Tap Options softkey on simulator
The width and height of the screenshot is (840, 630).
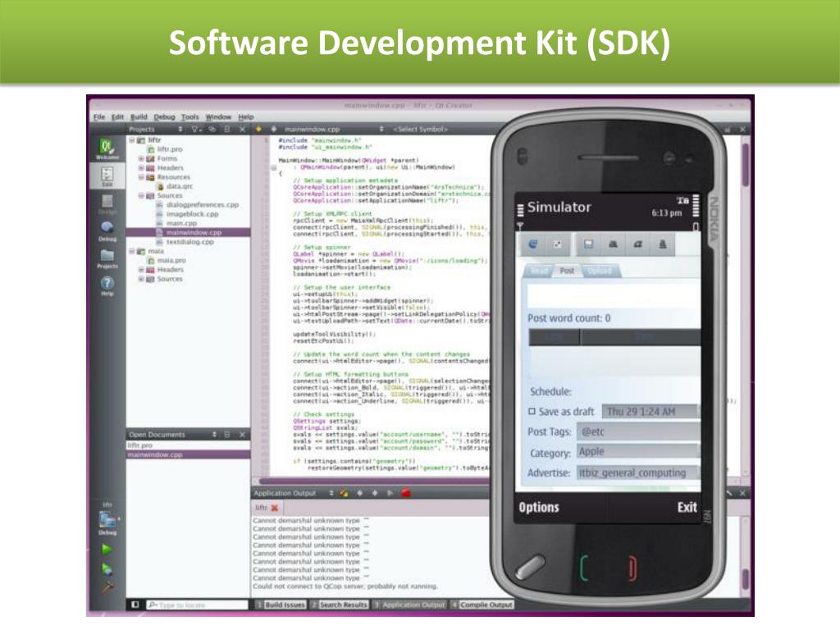pyautogui.click(x=539, y=507)
